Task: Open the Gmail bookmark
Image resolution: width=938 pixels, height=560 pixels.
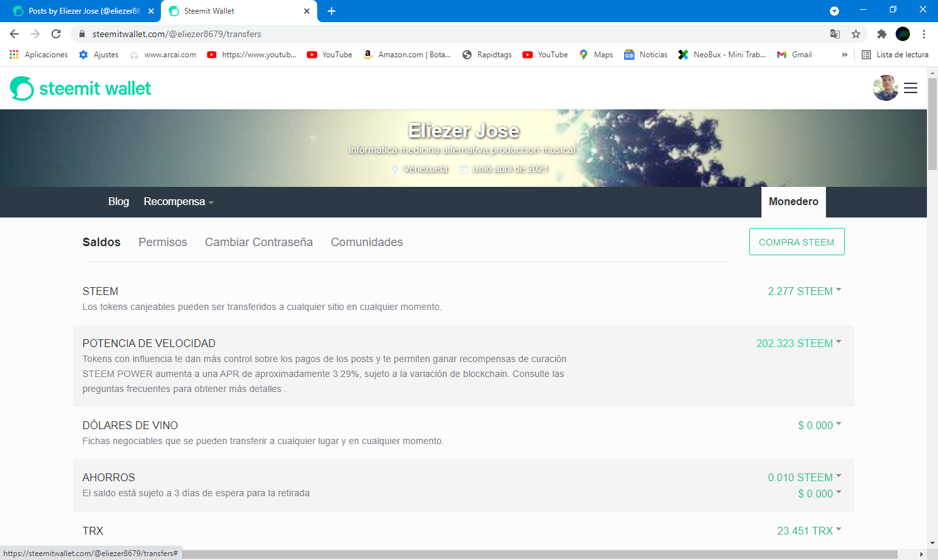Action: click(795, 55)
